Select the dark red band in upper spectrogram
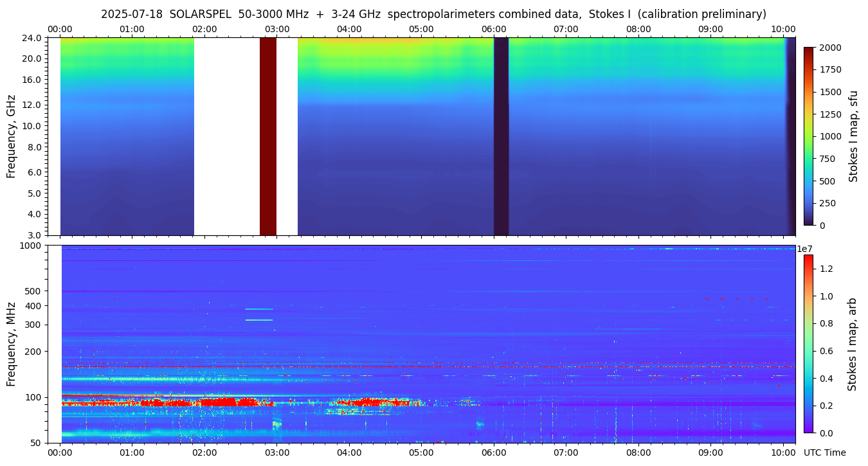The image size is (868, 466). click(268, 136)
